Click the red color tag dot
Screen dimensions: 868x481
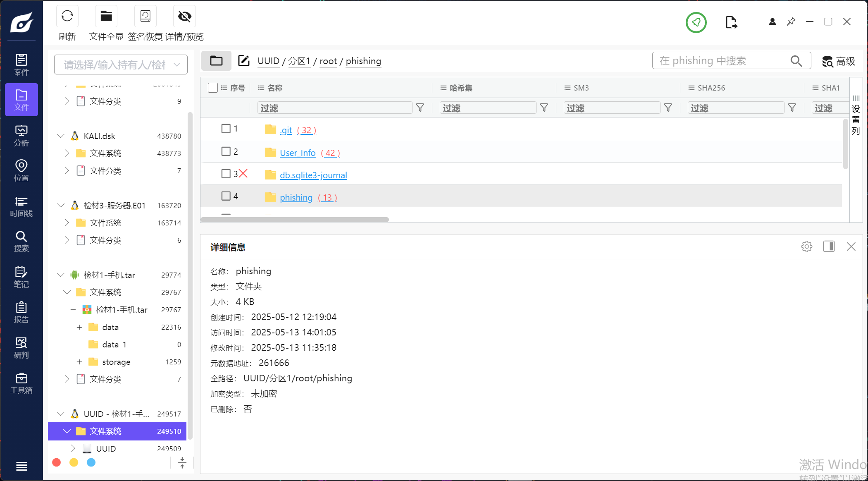click(x=57, y=462)
